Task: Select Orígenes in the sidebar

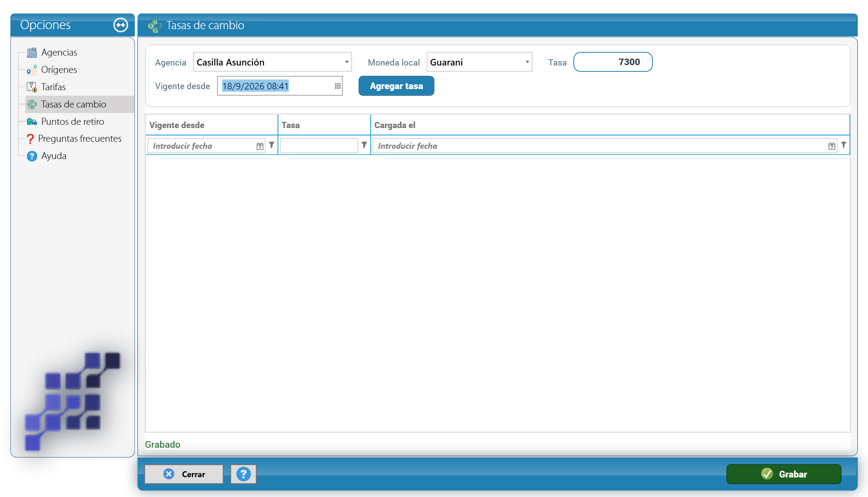Action: [x=59, y=70]
